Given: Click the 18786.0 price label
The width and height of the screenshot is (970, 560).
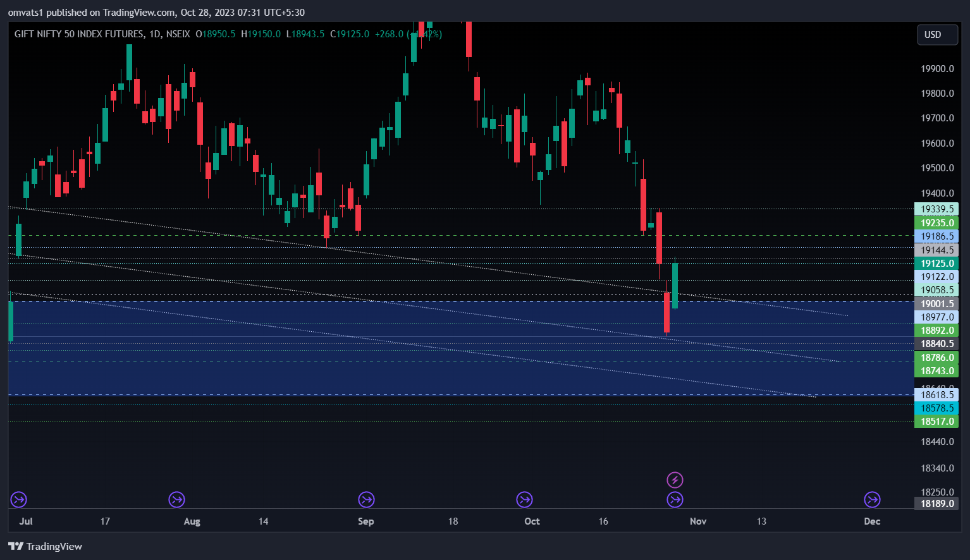Looking at the screenshot, I should tap(936, 358).
